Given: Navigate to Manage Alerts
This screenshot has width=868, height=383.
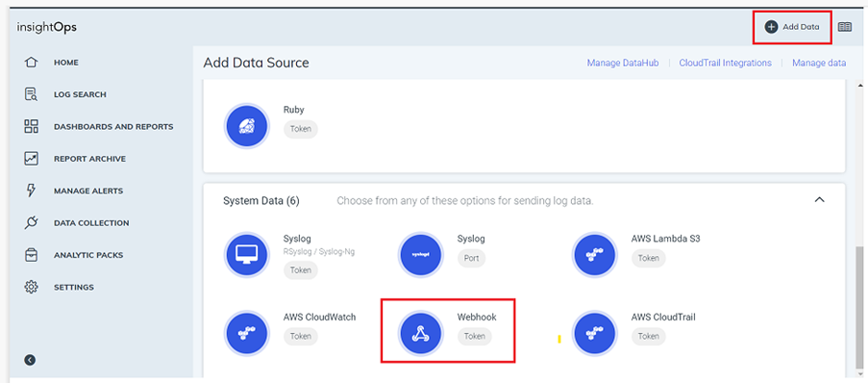Looking at the screenshot, I should click(x=88, y=191).
